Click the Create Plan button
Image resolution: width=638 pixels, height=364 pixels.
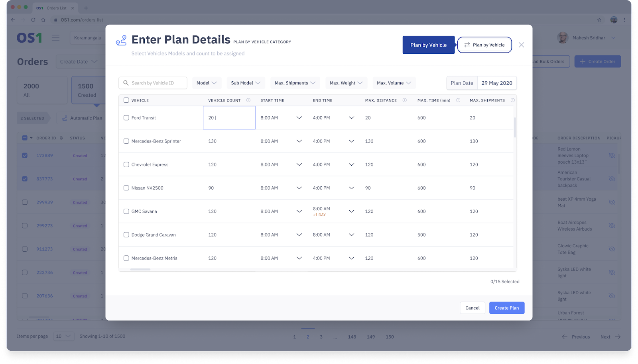(x=506, y=308)
